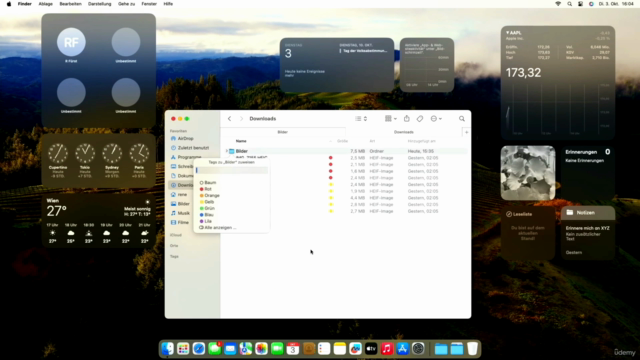Open the Erinnerungen widget
Image resolution: width=640 pixels, height=360 pixels.
[x=588, y=173]
